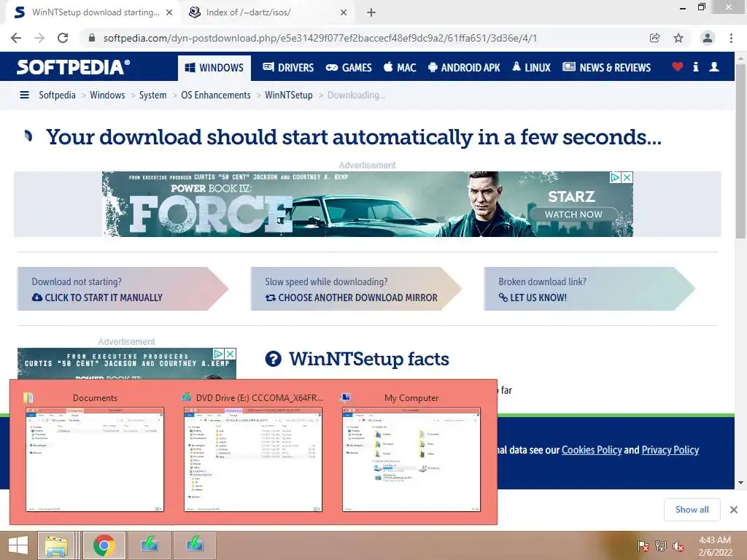Click the page vertical scrollbar thumb
Image resolution: width=747 pixels, height=560 pixels.
point(740,150)
